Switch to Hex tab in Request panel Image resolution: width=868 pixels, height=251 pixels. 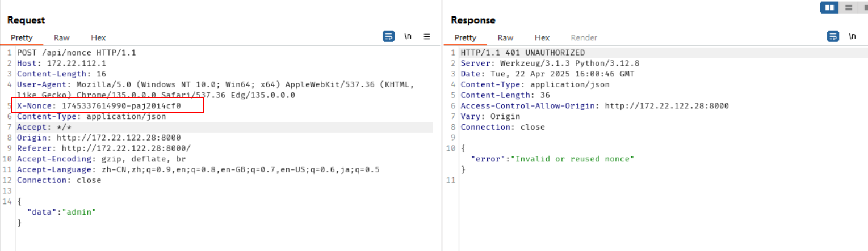click(x=98, y=37)
